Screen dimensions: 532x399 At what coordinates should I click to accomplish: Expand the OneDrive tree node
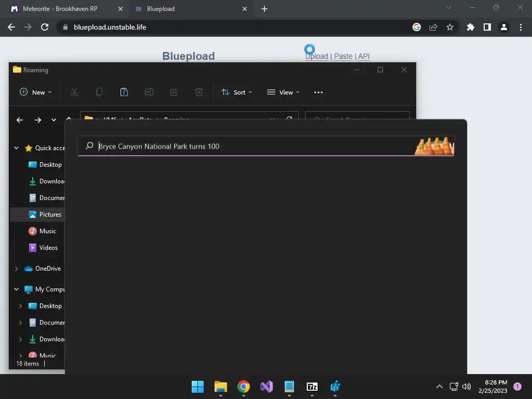pos(16,269)
